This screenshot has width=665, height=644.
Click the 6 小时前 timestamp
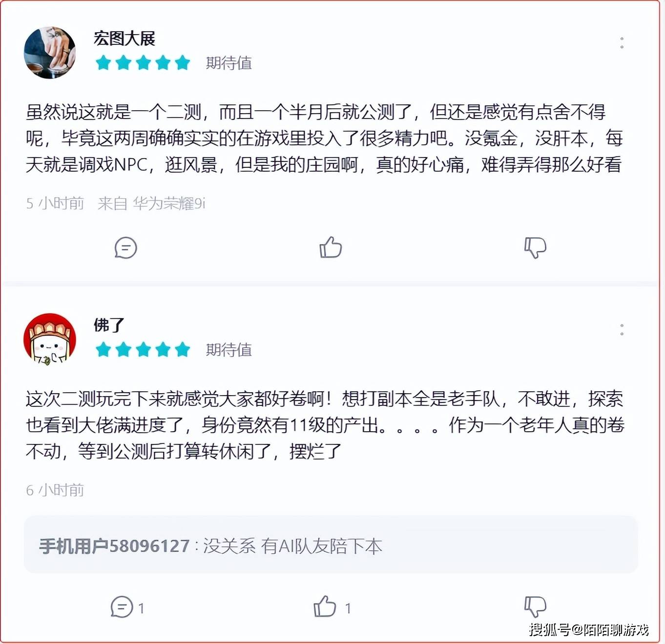click(x=55, y=490)
